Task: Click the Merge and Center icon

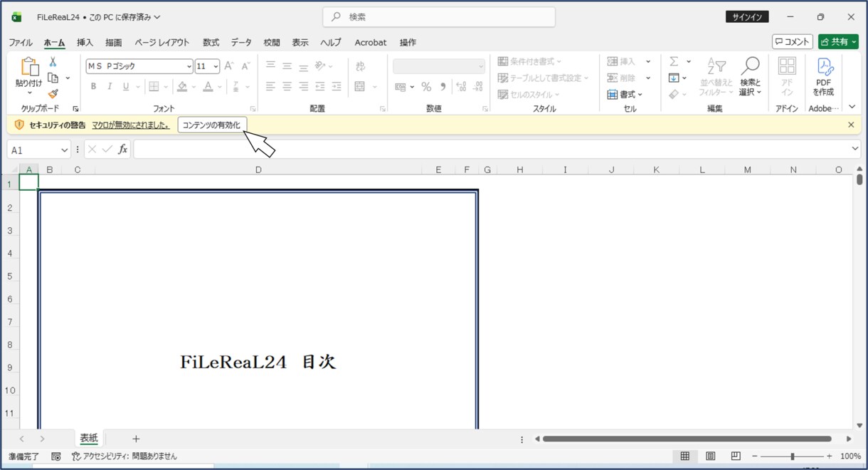Action: pyautogui.click(x=360, y=87)
